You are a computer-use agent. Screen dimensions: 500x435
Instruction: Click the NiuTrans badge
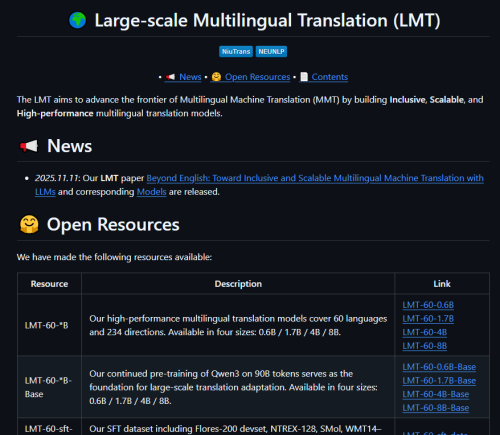pos(236,51)
